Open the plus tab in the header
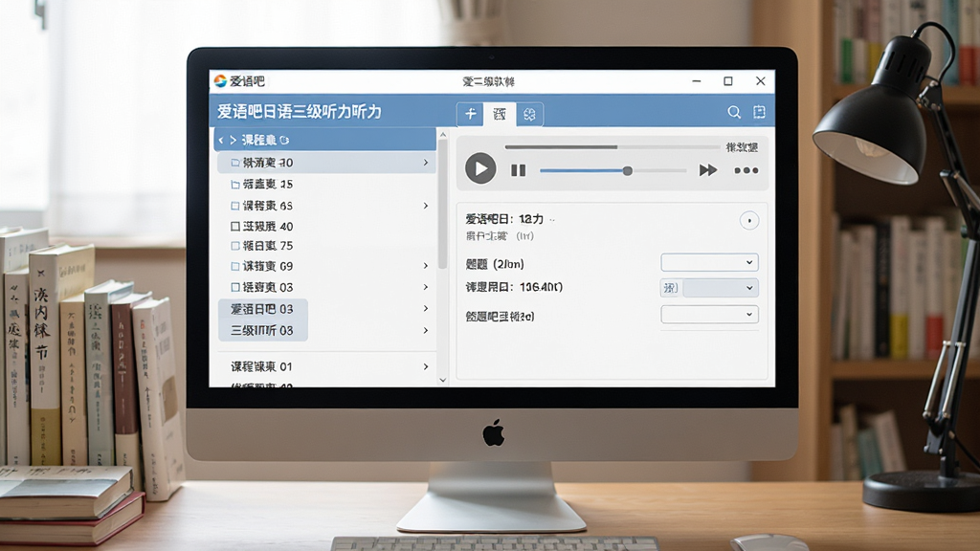This screenshot has height=551, width=980. click(x=470, y=114)
